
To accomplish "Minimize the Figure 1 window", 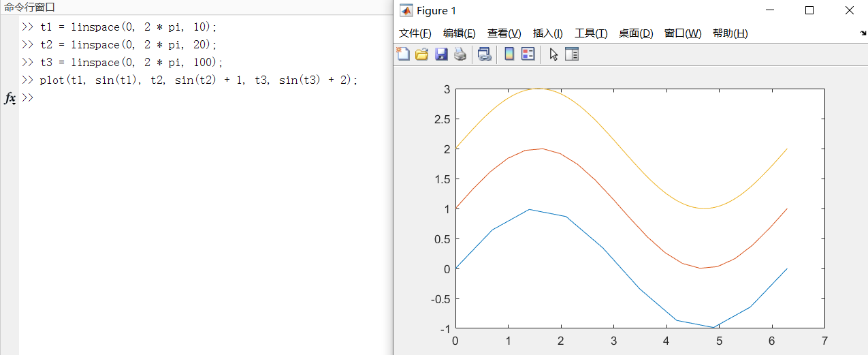I will pyautogui.click(x=770, y=10).
